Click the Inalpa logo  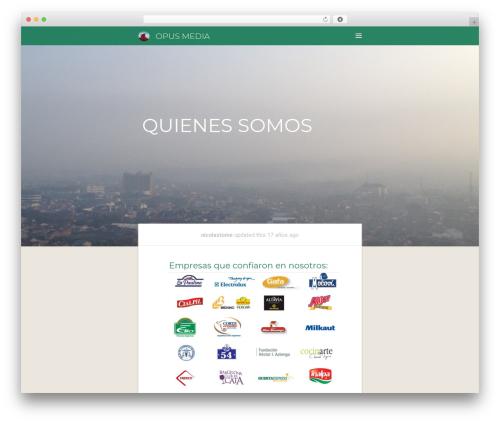coord(320,376)
